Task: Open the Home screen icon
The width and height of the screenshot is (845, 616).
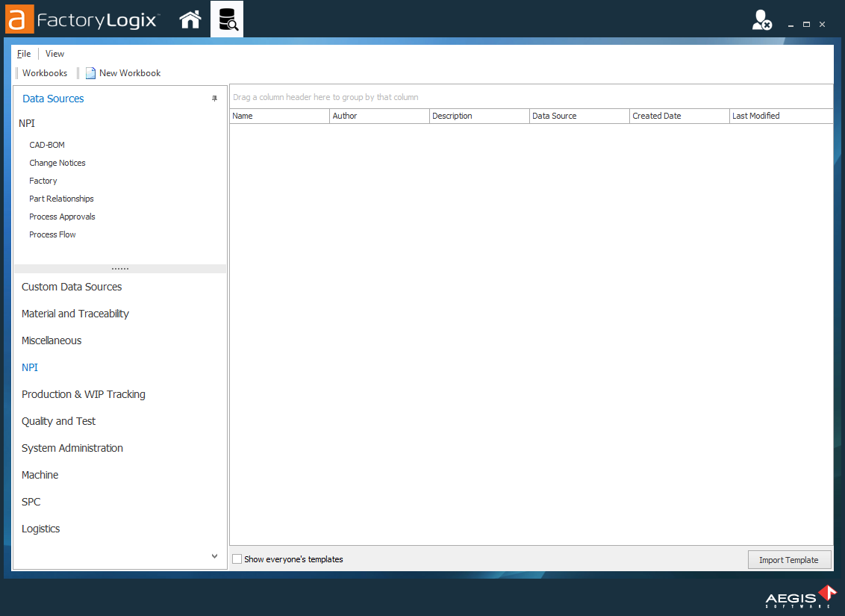Action: [190, 19]
